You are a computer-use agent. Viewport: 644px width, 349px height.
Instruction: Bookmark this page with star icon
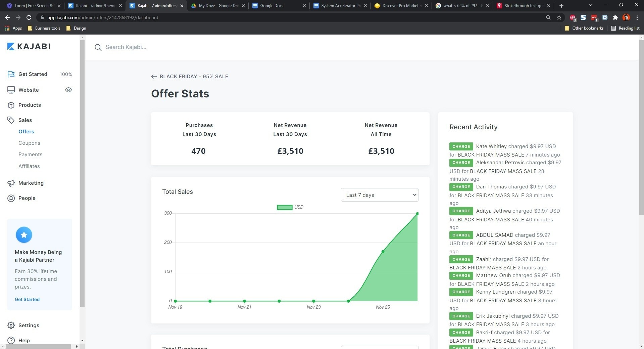pos(559,17)
